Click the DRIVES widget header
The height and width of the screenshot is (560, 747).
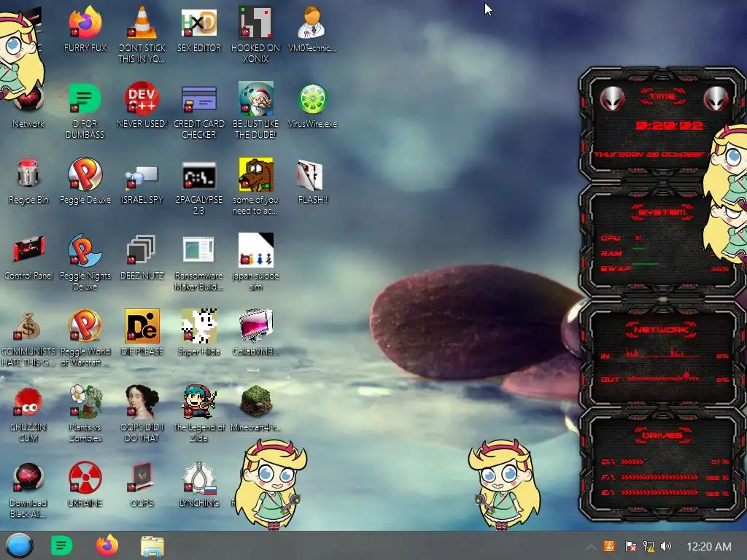662,435
